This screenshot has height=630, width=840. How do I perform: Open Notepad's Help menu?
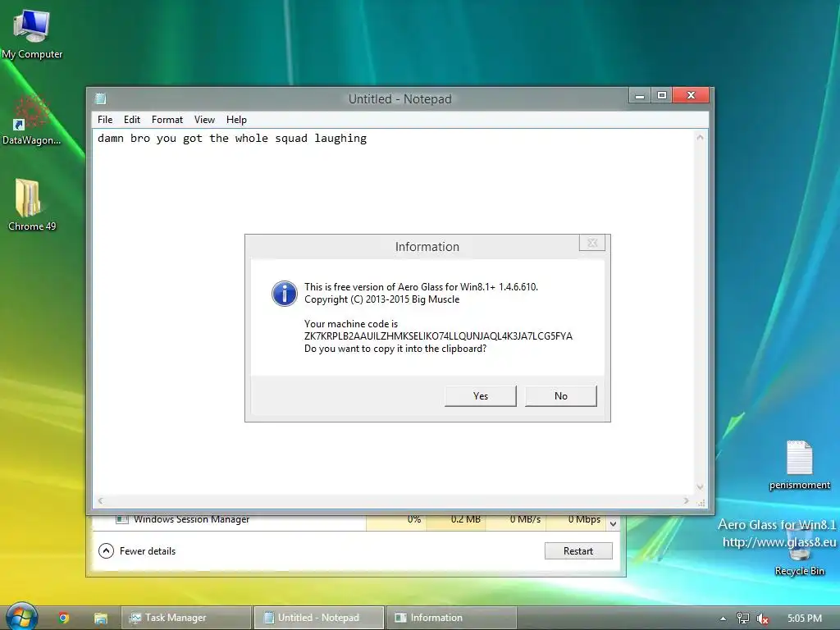236,120
